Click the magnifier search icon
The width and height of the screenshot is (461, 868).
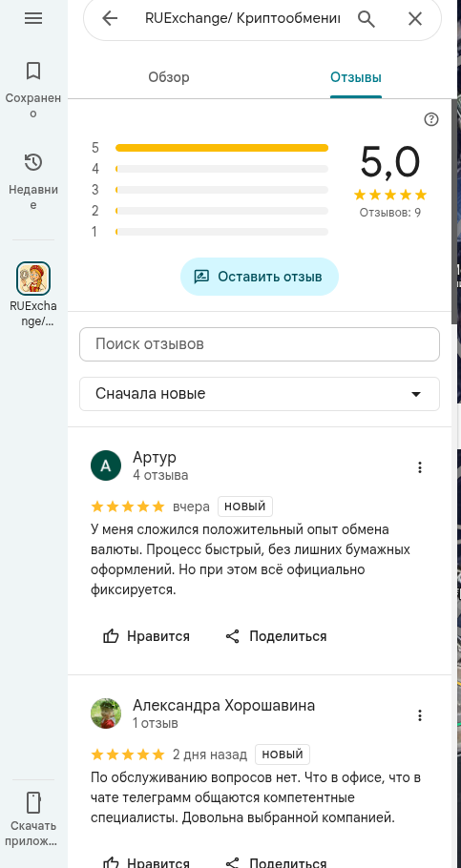[x=367, y=19]
